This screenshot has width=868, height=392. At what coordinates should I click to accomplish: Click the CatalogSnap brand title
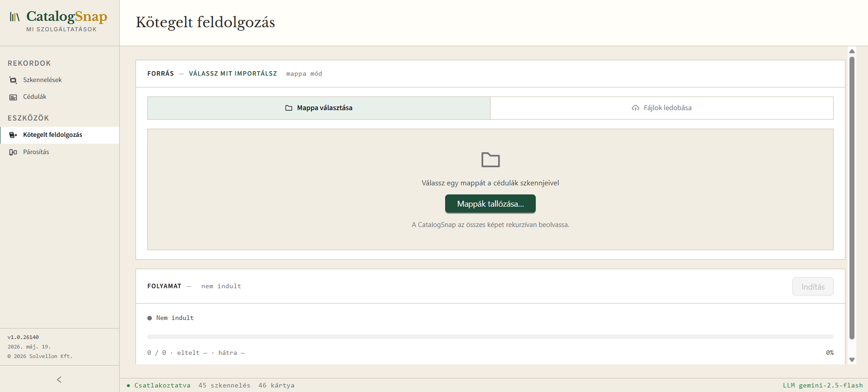(67, 16)
